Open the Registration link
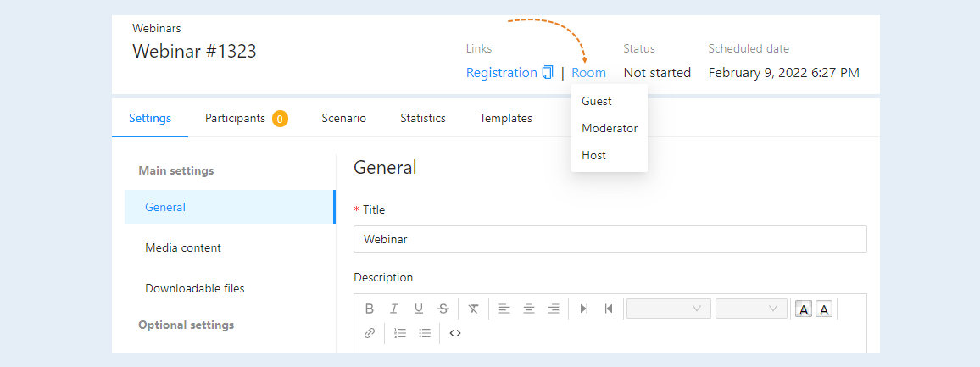980x367 pixels. coord(501,73)
